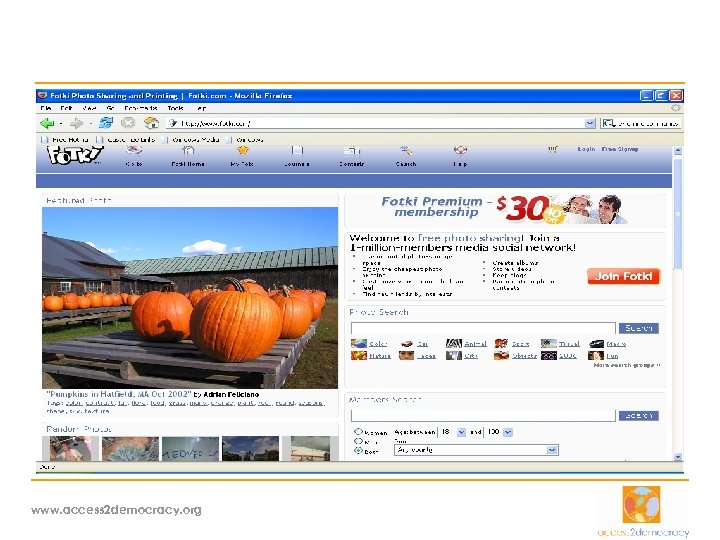Viewport: 720px width, 540px height.
Task: Click the Firefox address bar URL
Action: 375,123
